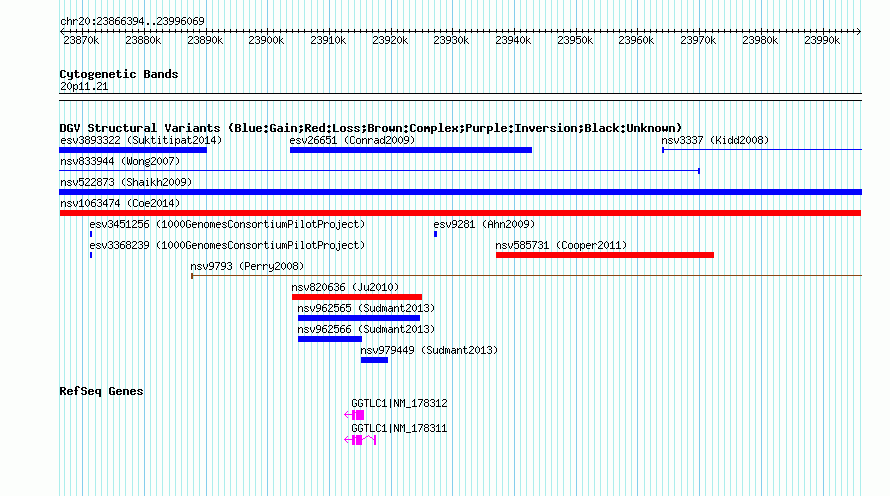Click the GGTLC1|NM_178311 gene label
Image resolution: width=890 pixels, height=496 pixels.
tap(399, 428)
